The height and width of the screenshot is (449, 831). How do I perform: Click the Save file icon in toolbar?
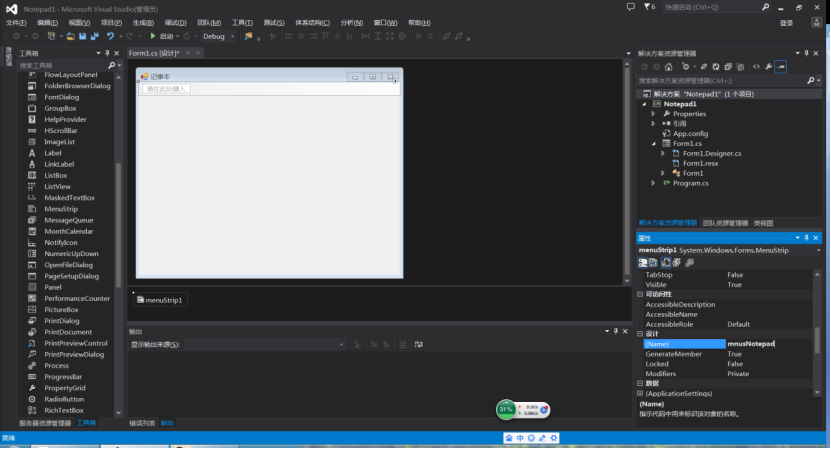(x=83, y=36)
